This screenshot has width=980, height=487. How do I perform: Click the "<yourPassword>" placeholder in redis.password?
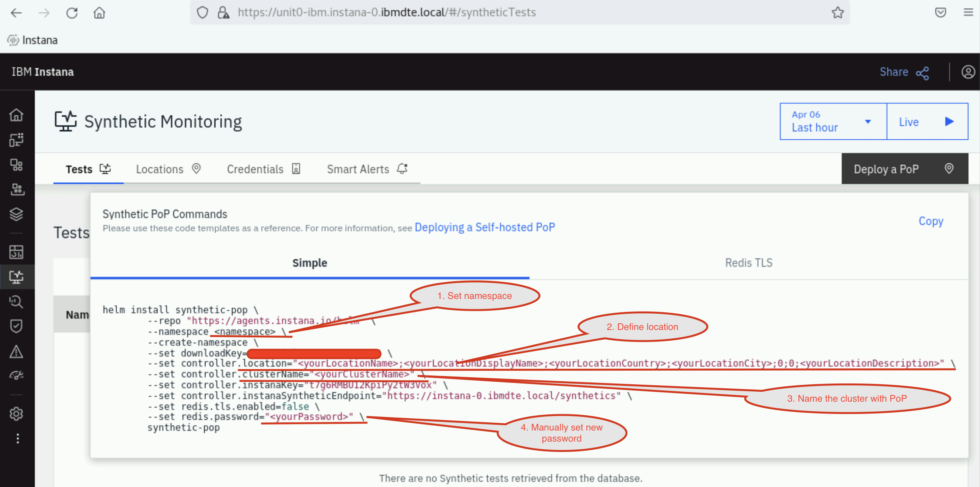tap(309, 416)
